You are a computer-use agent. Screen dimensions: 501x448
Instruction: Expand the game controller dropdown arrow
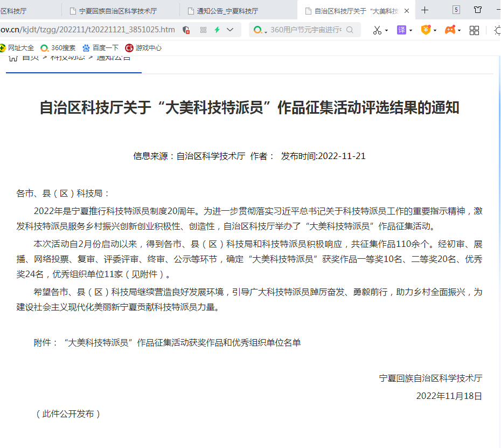pyautogui.click(x=459, y=31)
